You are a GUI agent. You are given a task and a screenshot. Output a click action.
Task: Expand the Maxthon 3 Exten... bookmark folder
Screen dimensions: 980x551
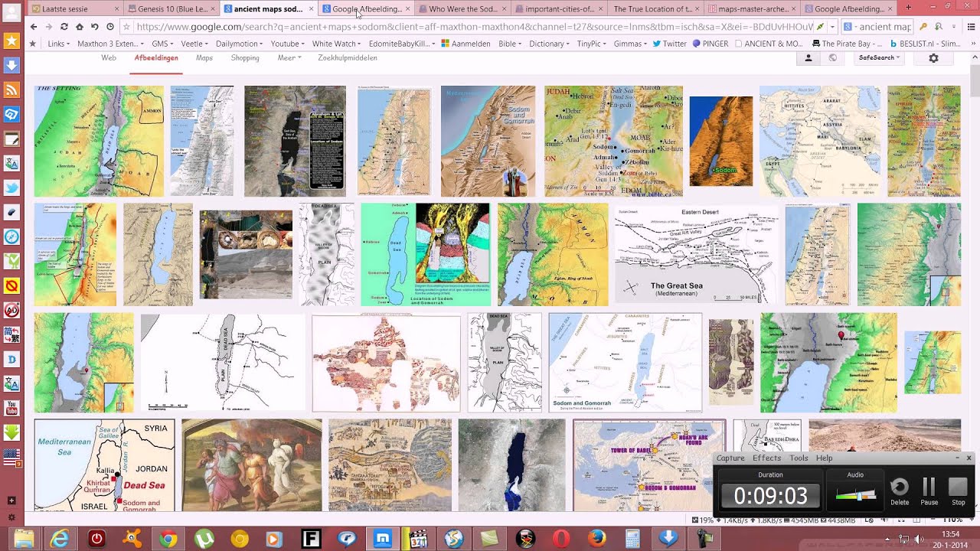tap(111, 44)
